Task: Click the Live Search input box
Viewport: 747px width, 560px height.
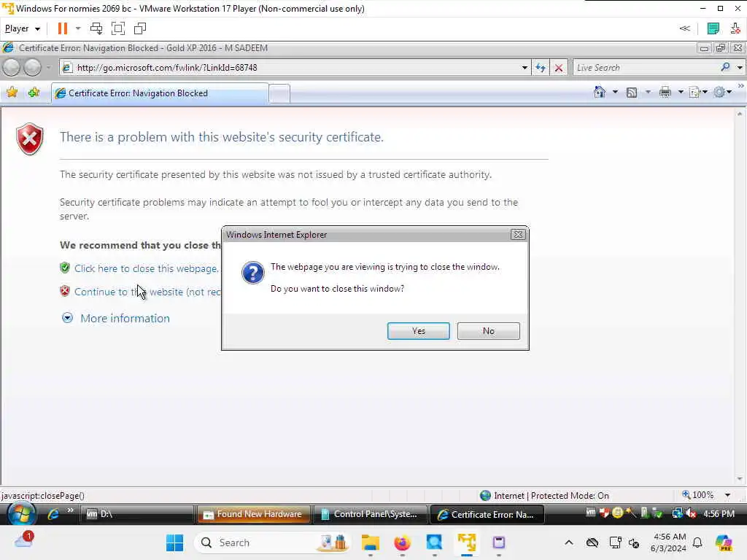Action: tap(646, 68)
